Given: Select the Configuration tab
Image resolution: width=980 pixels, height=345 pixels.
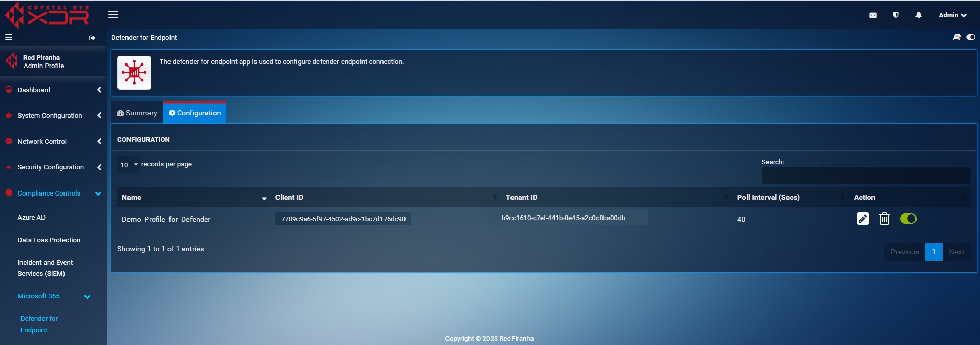Looking at the screenshot, I should point(195,113).
